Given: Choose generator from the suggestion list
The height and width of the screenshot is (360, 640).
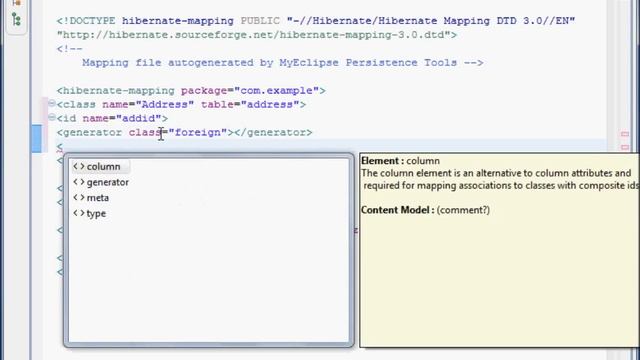Looking at the screenshot, I should 107,182.
